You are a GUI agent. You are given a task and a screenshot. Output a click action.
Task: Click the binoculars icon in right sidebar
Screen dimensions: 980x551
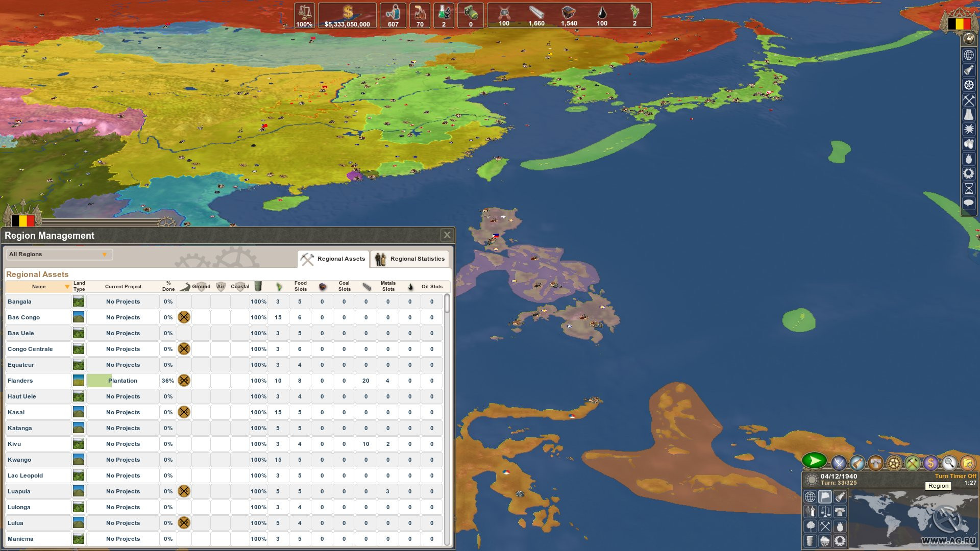(969, 144)
